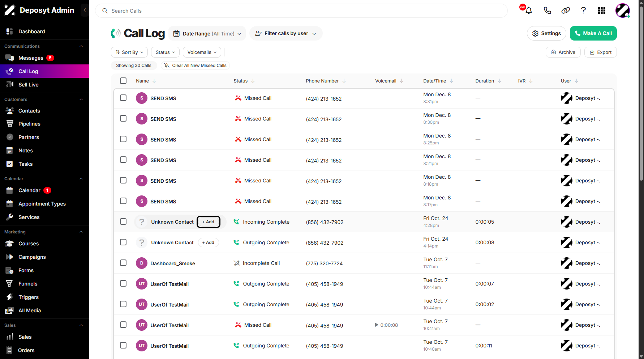Collapse the Marketing sidebar section

(81, 232)
